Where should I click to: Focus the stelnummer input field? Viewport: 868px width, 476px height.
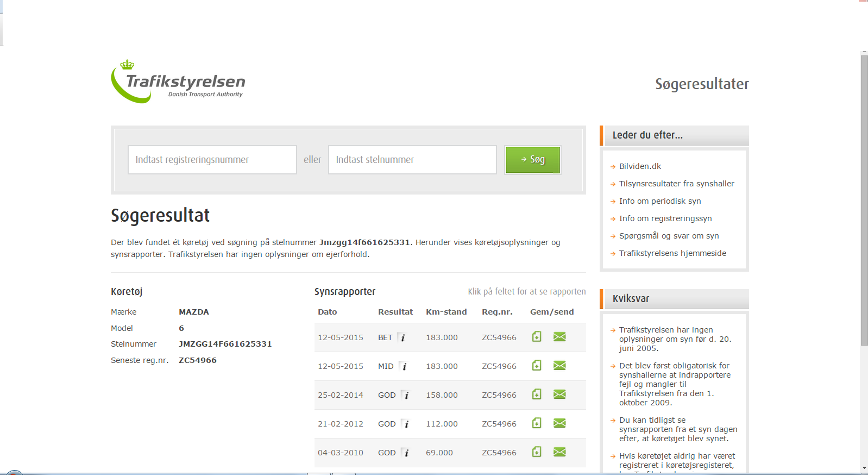tap(412, 160)
